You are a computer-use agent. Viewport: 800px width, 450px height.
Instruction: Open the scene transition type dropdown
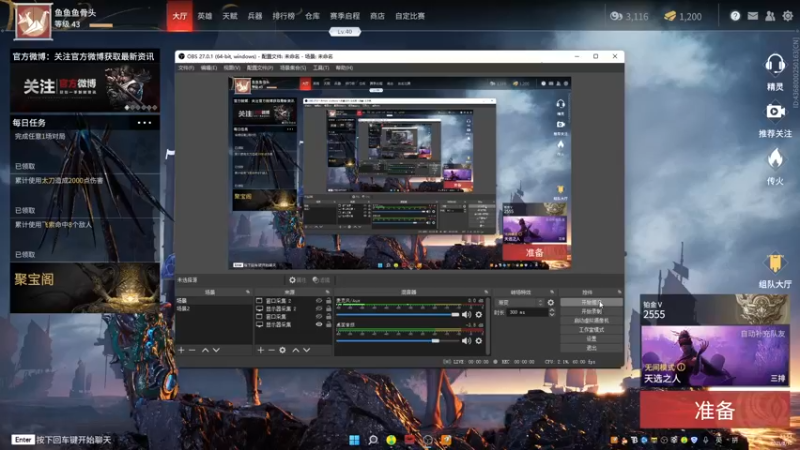[519, 303]
